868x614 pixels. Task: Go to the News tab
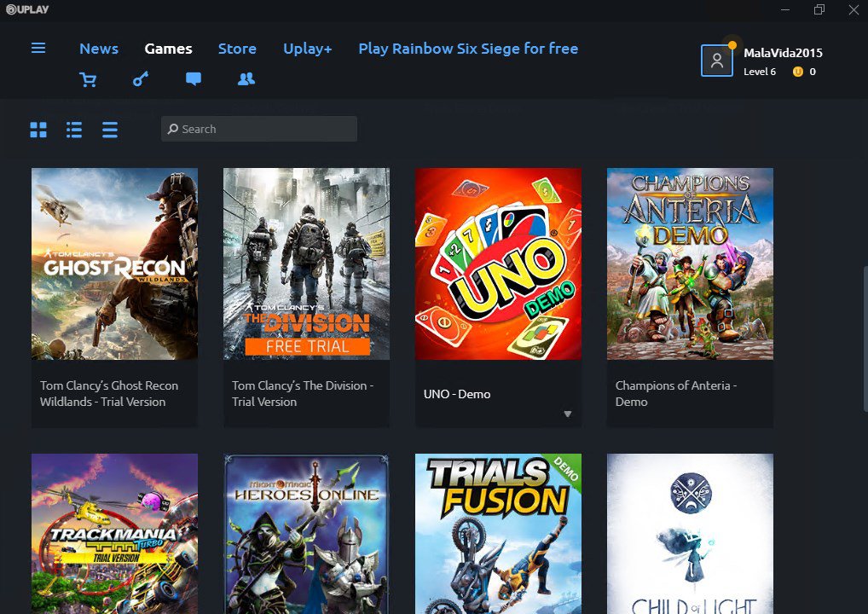pyautogui.click(x=99, y=49)
